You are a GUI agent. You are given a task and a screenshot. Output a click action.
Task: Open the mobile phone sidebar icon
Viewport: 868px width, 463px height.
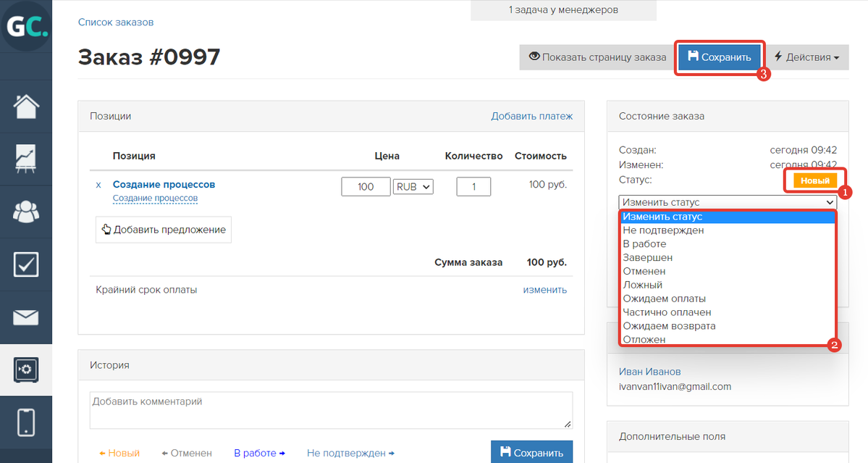26,422
